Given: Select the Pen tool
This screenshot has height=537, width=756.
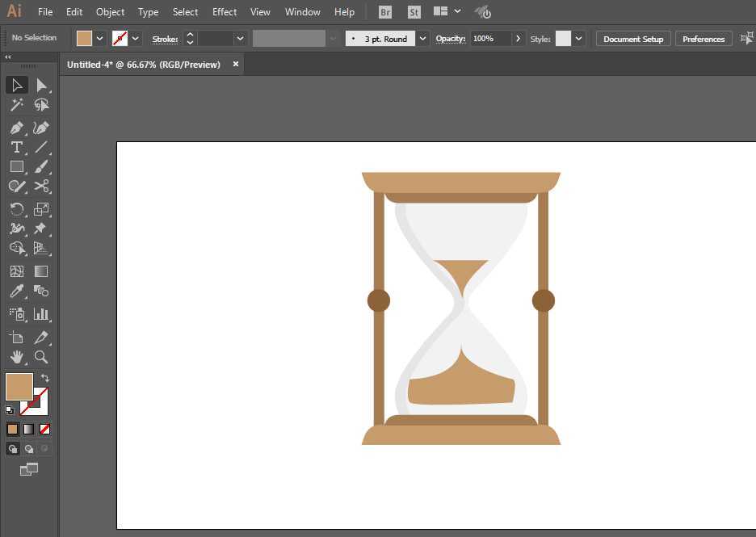Looking at the screenshot, I should pos(16,128).
